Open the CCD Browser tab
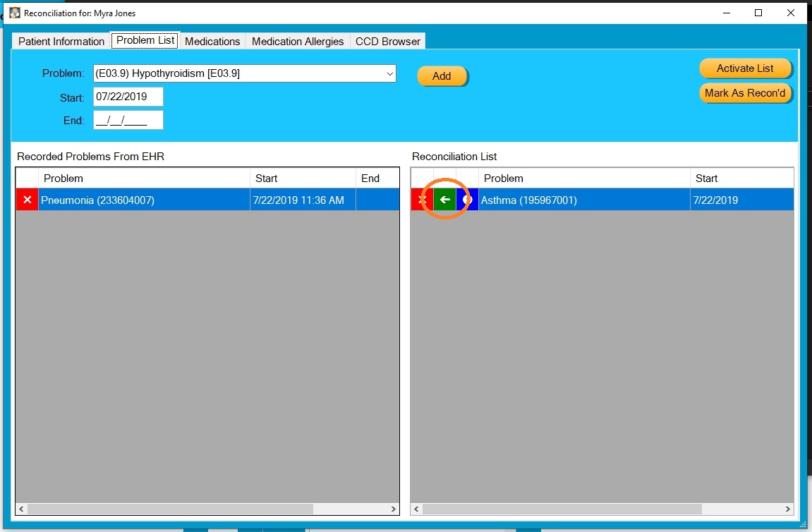Image resolution: width=812 pixels, height=532 pixels. click(388, 42)
